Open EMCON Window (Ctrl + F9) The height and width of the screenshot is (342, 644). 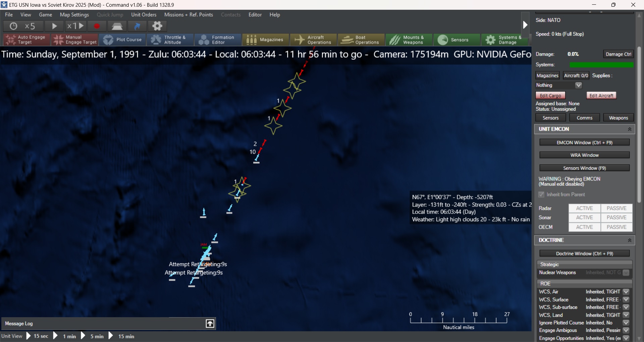585,142
